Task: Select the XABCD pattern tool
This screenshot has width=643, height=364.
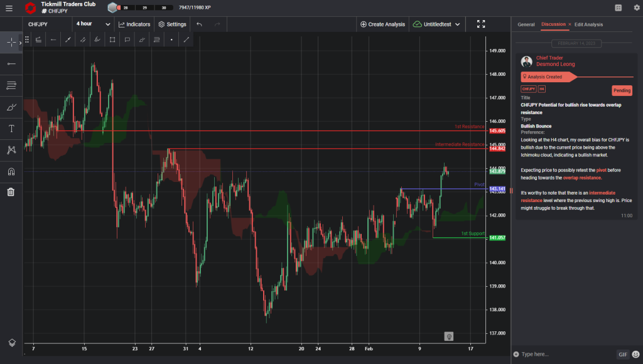Action: click(10, 150)
